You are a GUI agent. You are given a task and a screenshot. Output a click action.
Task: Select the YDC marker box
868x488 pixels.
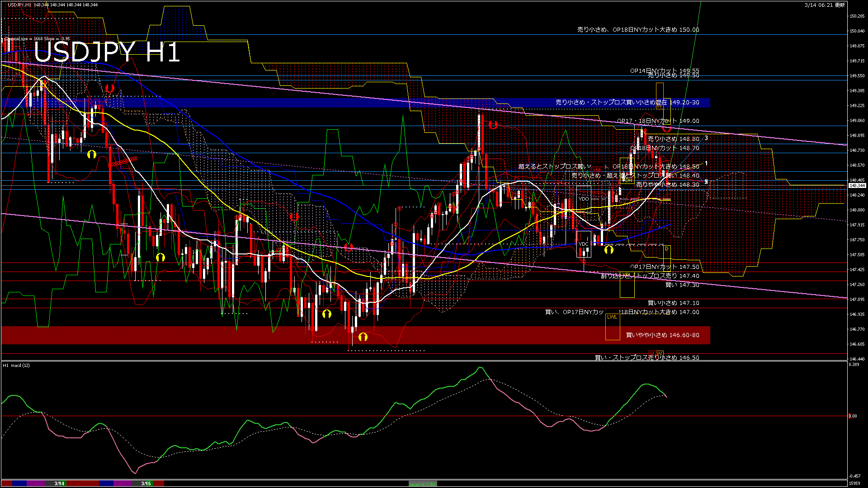point(584,244)
